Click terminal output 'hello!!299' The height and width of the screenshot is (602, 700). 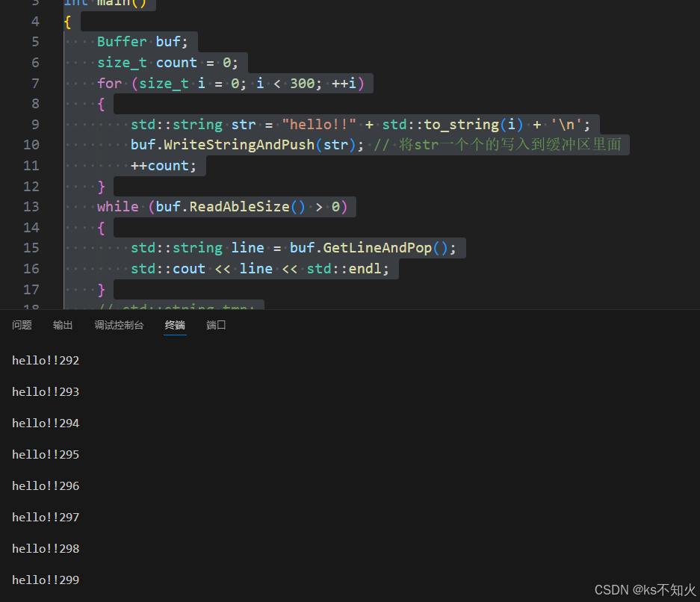pyautogui.click(x=46, y=580)
